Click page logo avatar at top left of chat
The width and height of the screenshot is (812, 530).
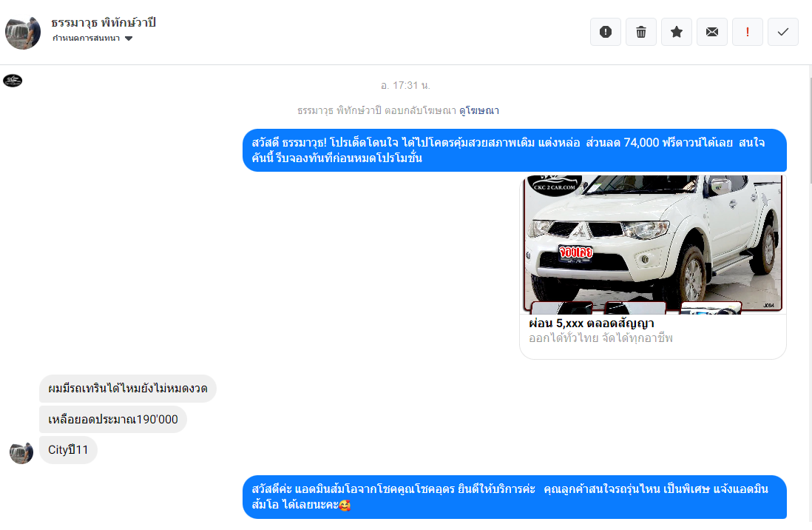[x=13, y=81]
